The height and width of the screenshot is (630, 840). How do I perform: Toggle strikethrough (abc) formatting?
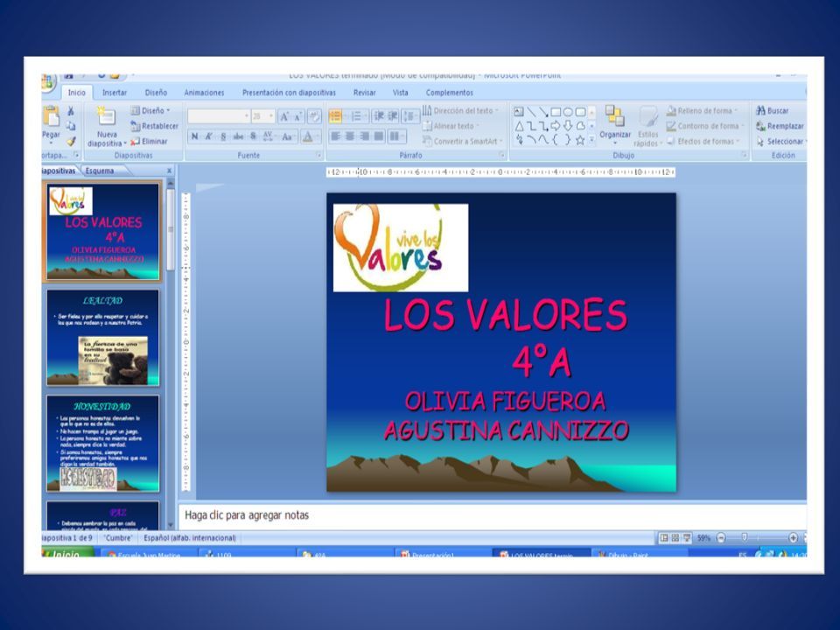coord(238,136)
